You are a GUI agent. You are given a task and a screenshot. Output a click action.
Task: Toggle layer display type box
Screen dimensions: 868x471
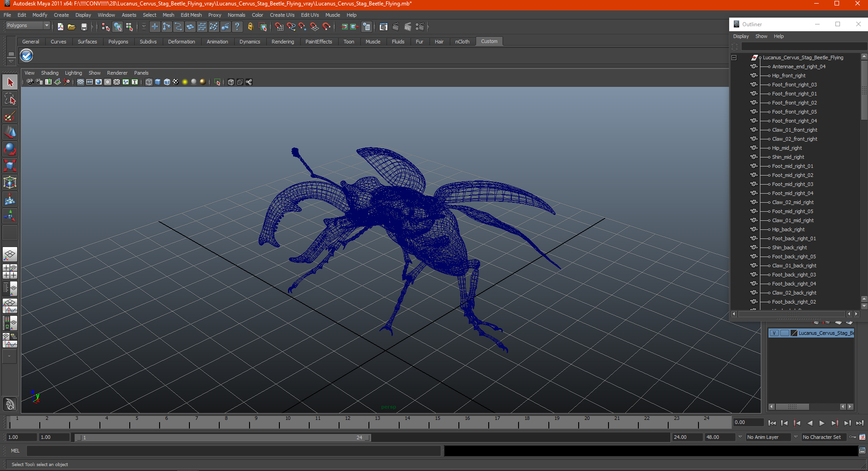click(x=784, y=333)
